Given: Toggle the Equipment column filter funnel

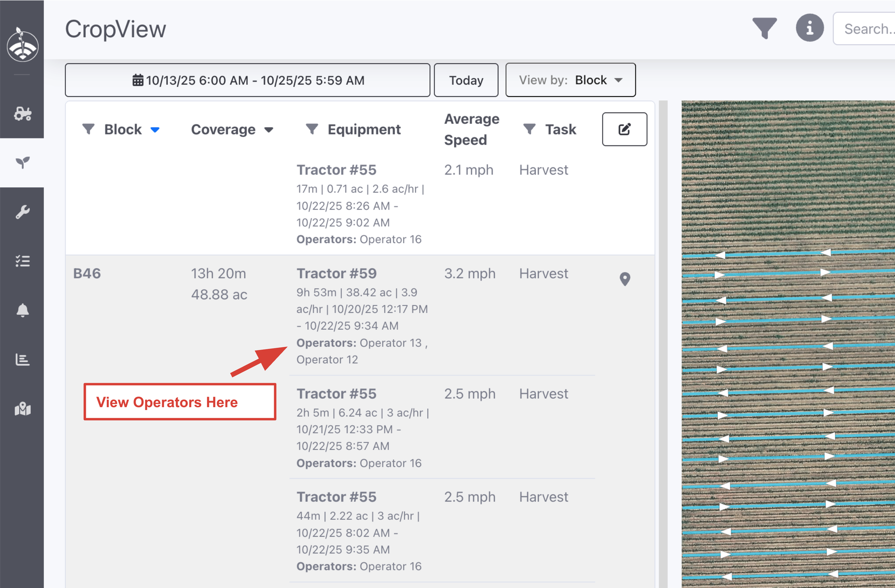Looking at the screenshot, I should pos(311,129).
